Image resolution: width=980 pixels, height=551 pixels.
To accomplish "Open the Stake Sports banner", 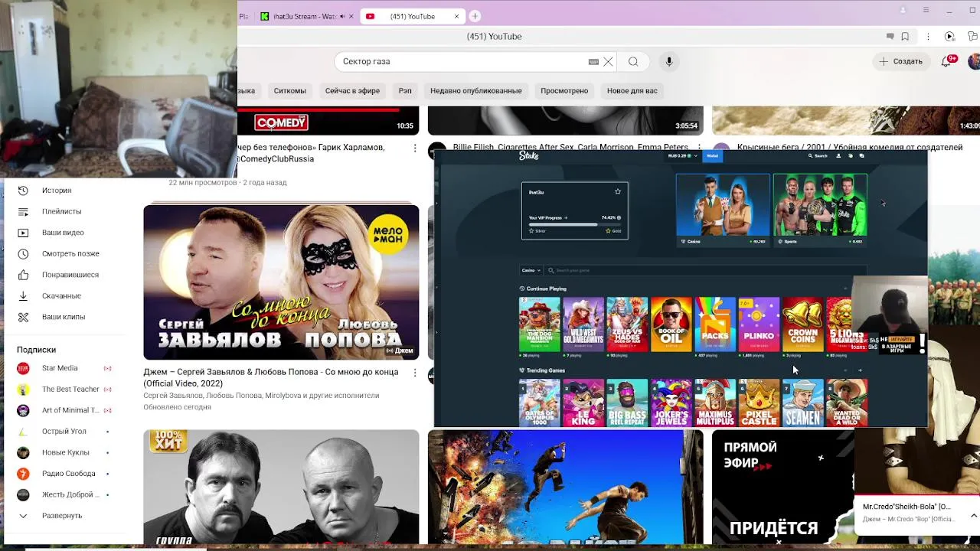I will 820,210.
